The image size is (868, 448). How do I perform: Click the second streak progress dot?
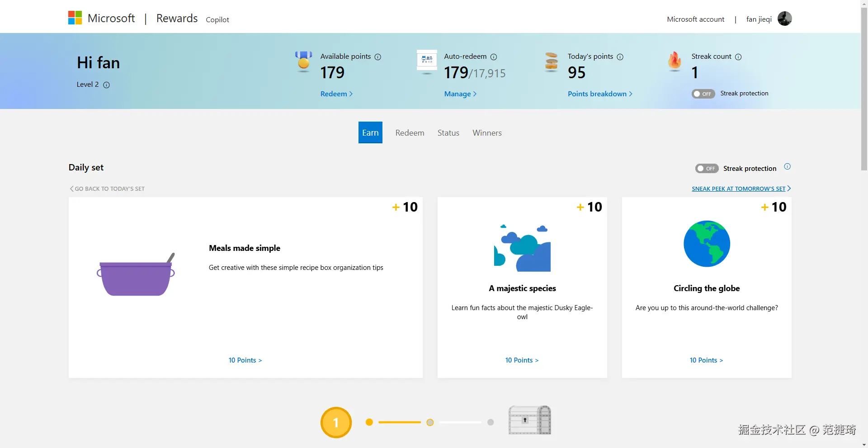430,422
